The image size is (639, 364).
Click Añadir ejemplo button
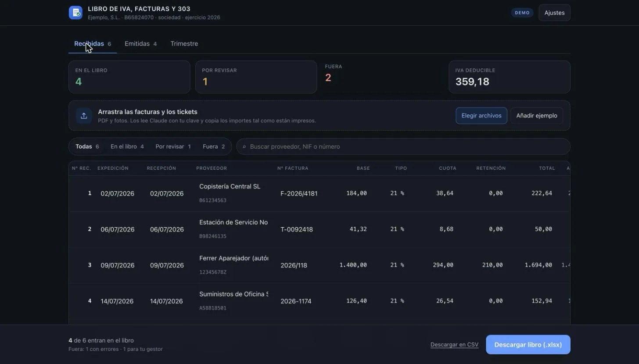(x=537, y=116)
